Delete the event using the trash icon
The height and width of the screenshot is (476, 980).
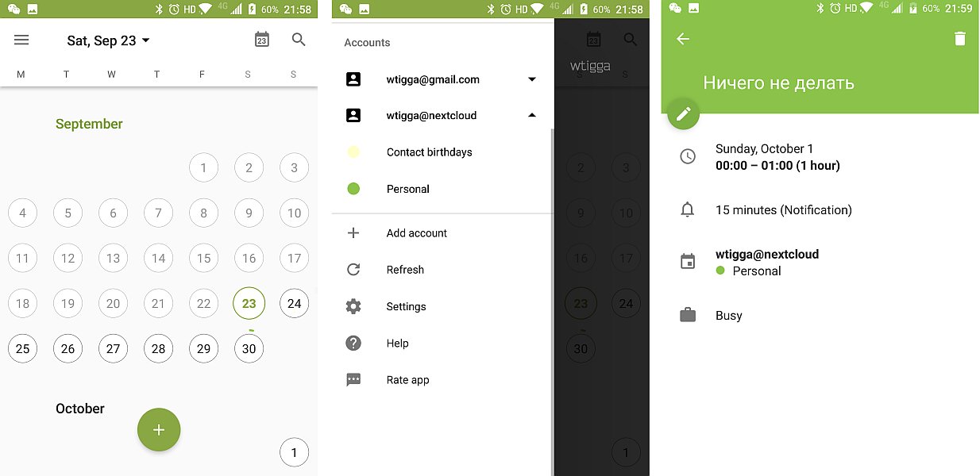pos(959,37)
